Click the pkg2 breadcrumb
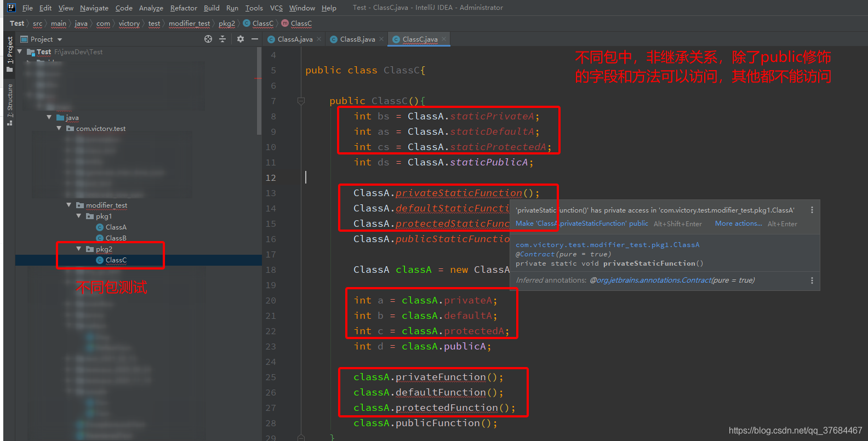 227,24
